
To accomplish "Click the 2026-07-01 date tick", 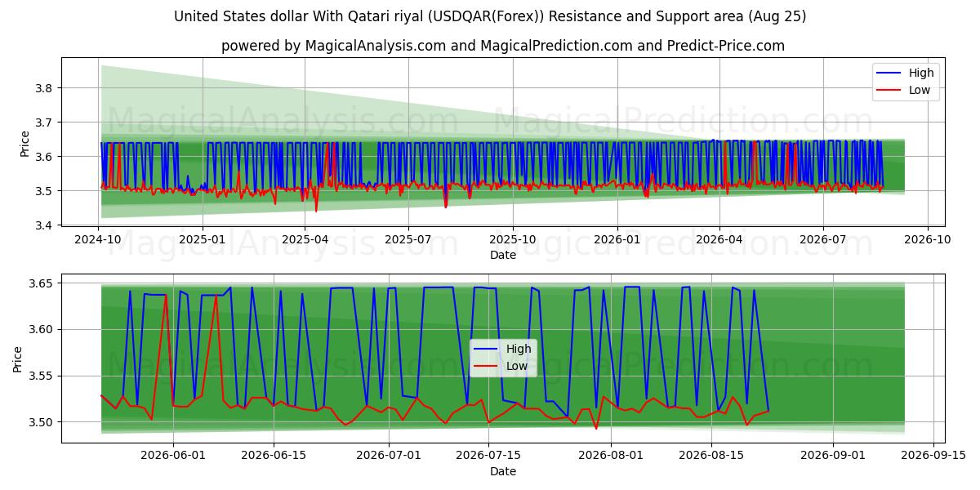I will coord(388,456).
